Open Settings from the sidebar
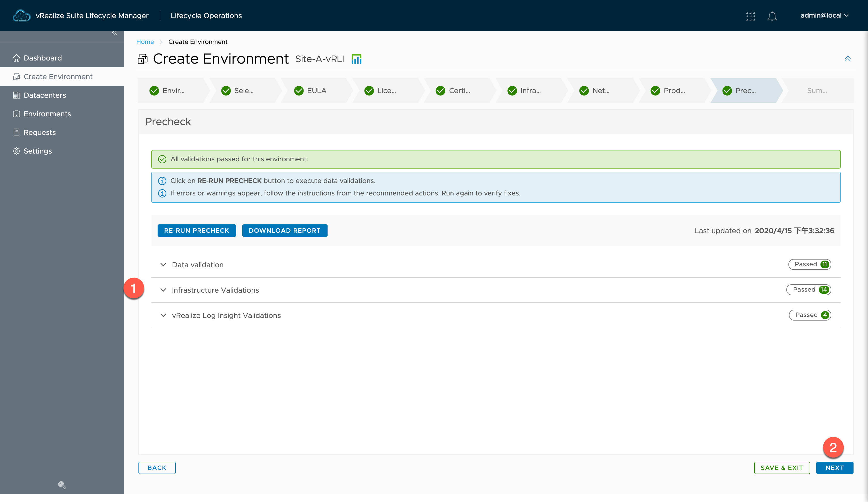This screenshot has height=502, width=868. point(37,151)
